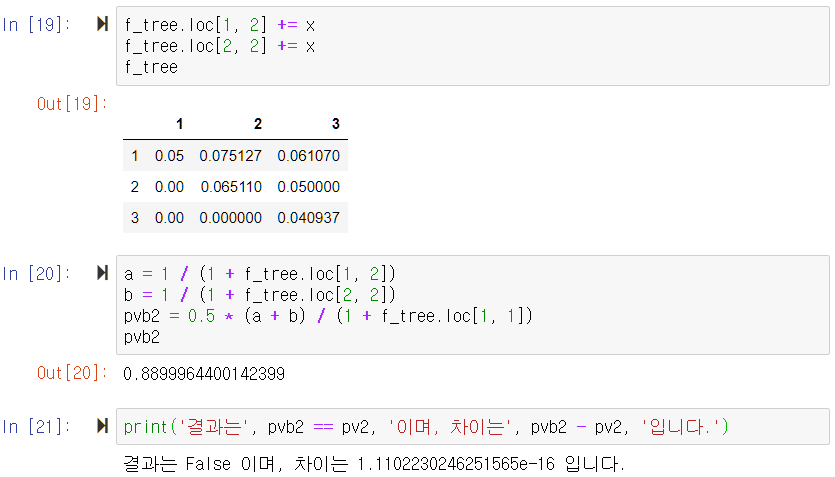
Task: Click the Out[20] output prompt
Action: coord(72,373)
